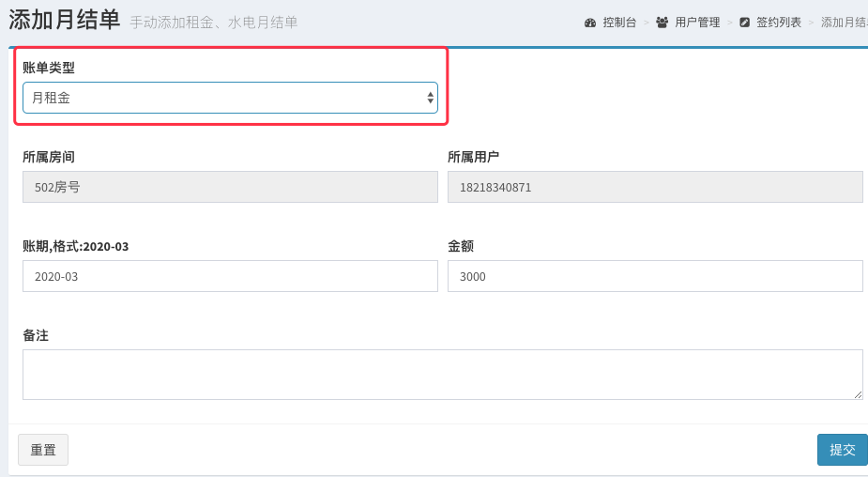Click the 所属房间 label
The image size is (868, 477).
click(x=49, y=157)
